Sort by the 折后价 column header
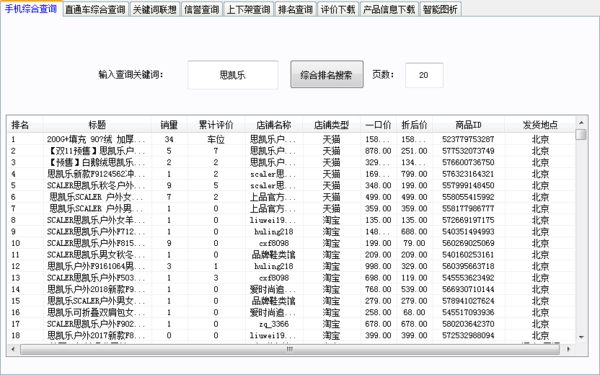Viewport: 600px width, 375px height. [x=414, y=125]
